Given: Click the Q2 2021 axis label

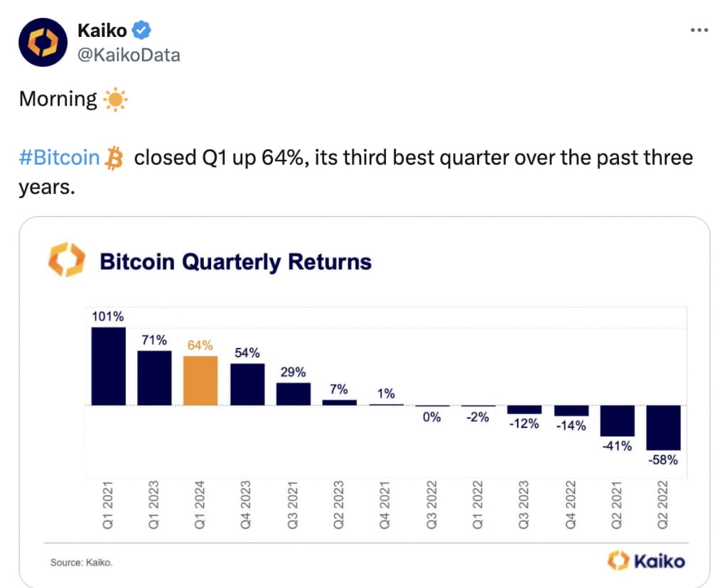Looking at the screenshot, I should pyautogui.click(x=618, y=503).
